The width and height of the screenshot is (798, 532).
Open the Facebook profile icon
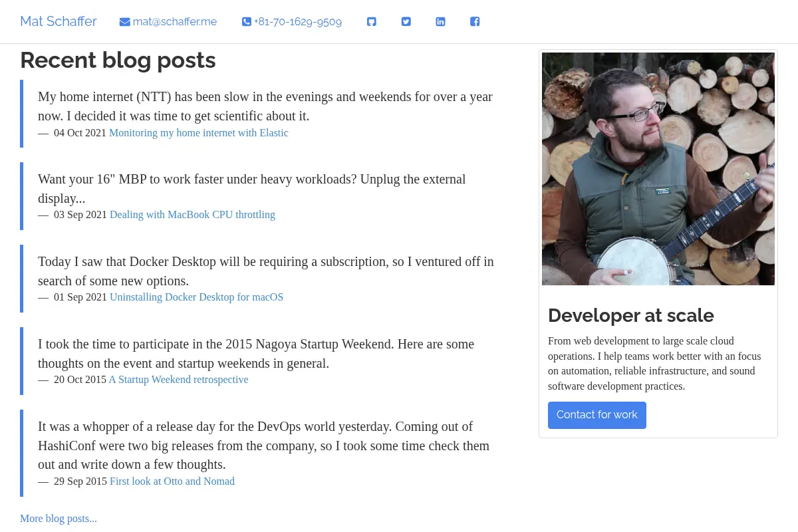[x=475, y=21]
